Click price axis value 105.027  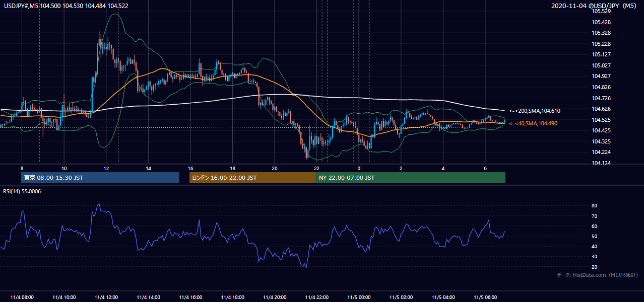click(x=601, y=65)
